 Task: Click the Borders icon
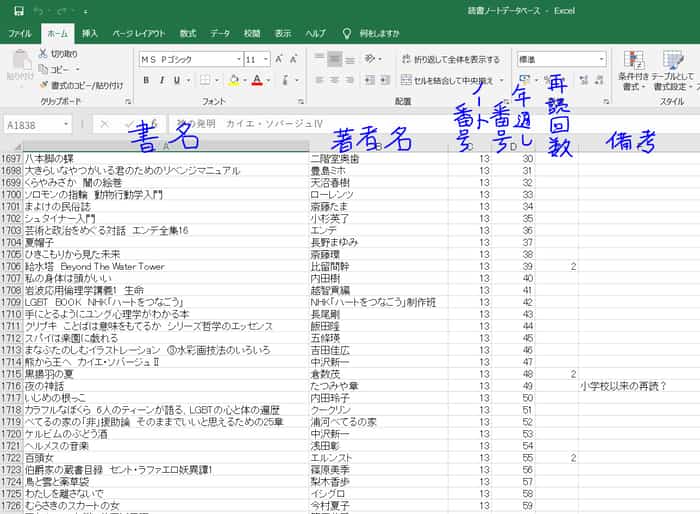coord(205,80)
